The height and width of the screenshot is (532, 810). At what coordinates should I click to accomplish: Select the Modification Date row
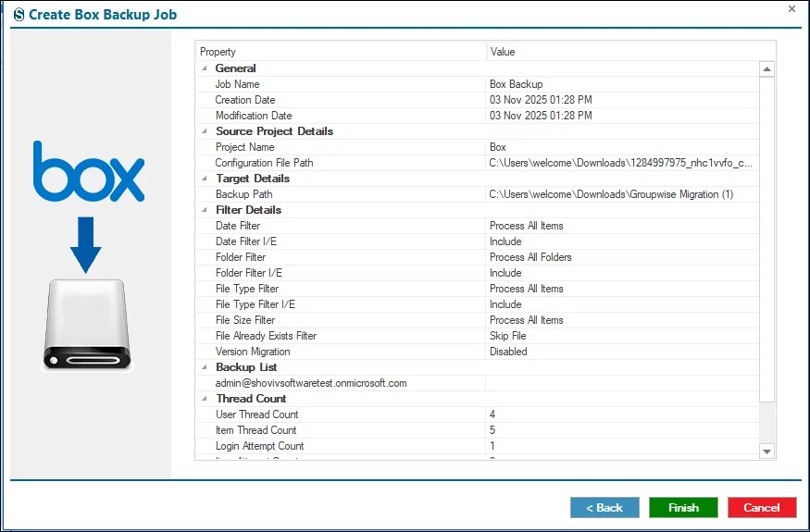pyautogui.click(x=478, y=116)
